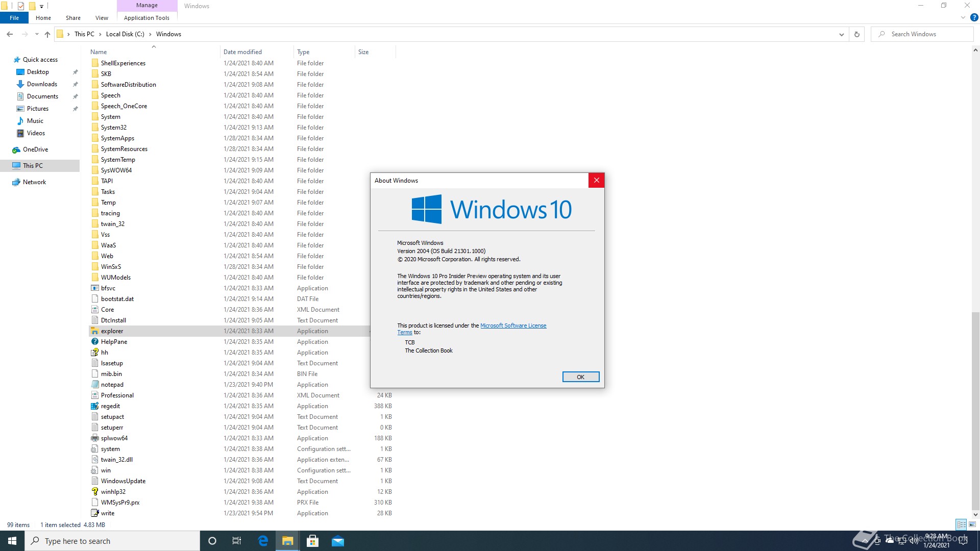Open Cortana from the taskbar
This screenshot has height=551, width=980.
click(212, 541)
